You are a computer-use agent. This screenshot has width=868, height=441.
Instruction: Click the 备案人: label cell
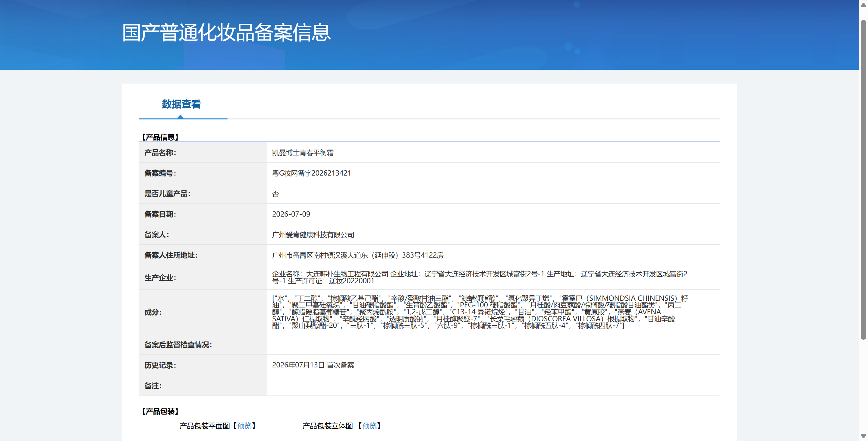coord(203,235)
